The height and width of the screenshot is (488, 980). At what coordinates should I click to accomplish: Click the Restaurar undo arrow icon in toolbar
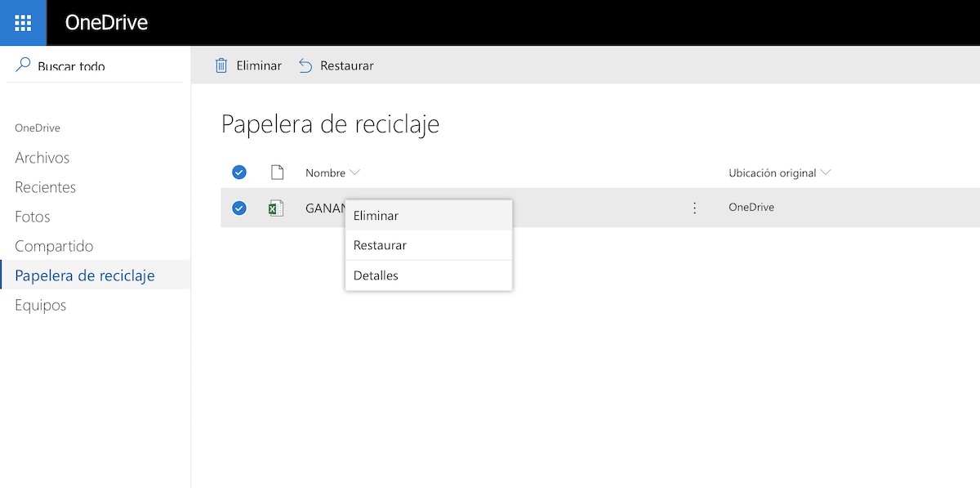305,65
